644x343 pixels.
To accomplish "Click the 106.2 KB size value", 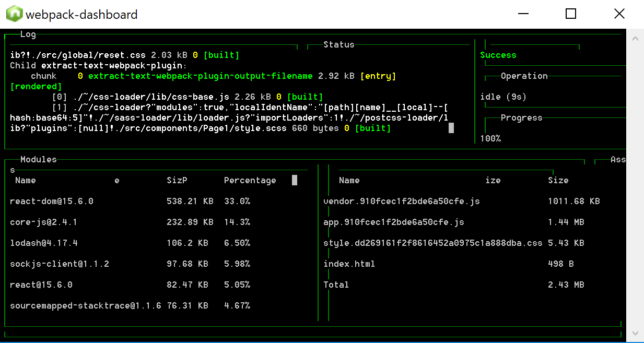I will coord(188,243).
